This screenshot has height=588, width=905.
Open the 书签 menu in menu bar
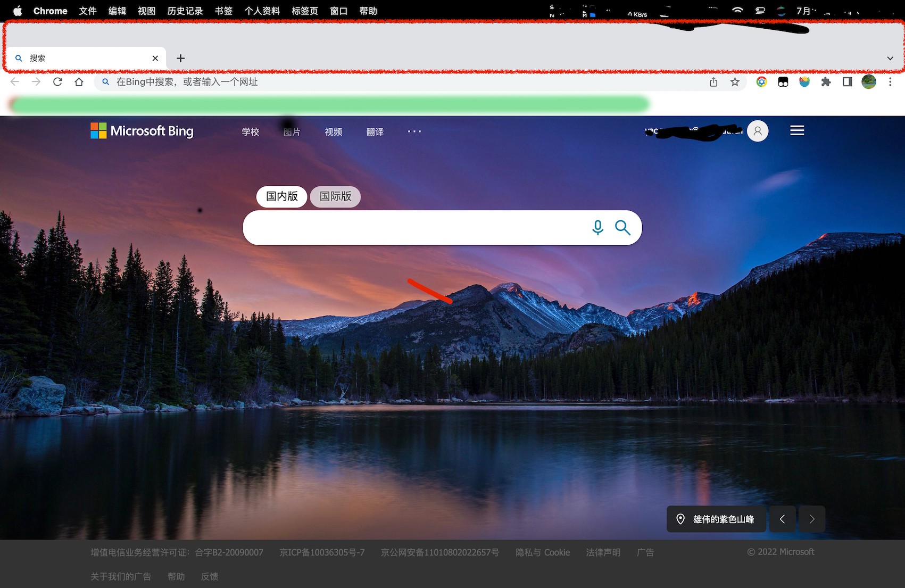(x=223, y=11)
